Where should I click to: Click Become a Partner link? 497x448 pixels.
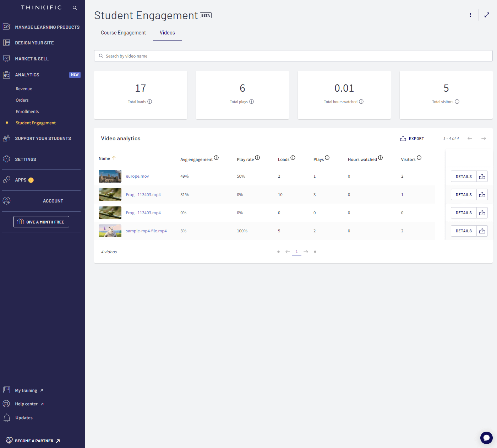coord(38,441)
